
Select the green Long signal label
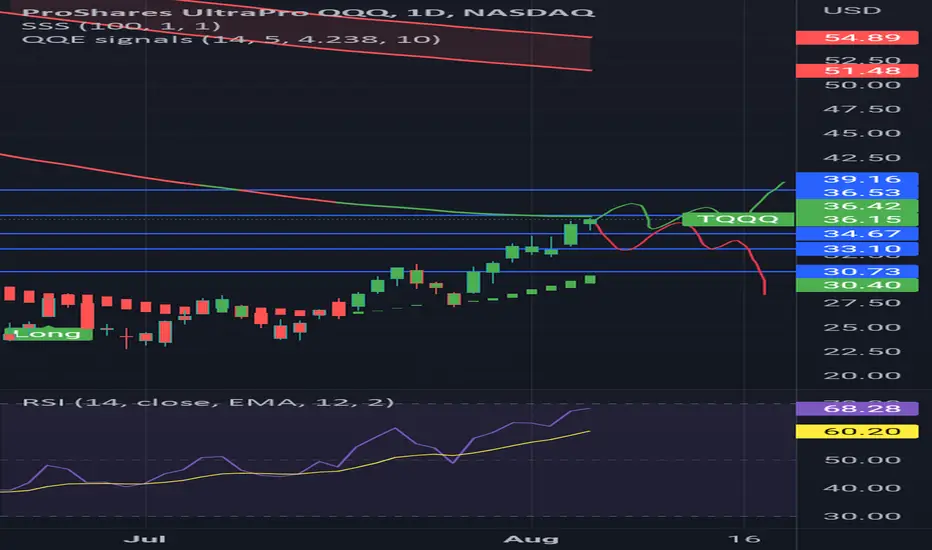pos(48,334)
